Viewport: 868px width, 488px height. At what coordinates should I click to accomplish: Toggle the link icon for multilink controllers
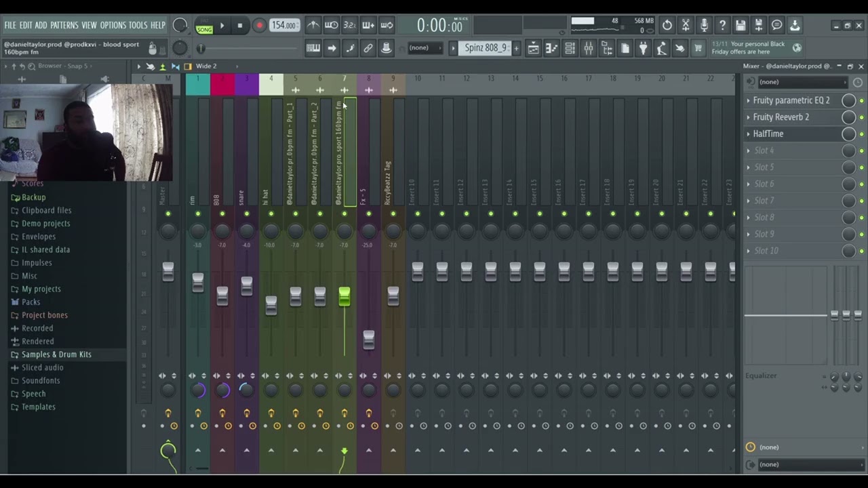click(x=368, y=48)
